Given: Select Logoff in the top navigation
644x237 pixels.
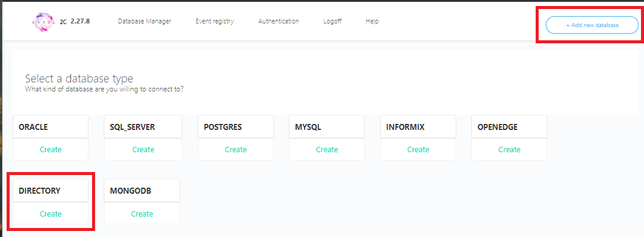Looking at the screenshot, I should pyautogui.click(x=332, y=22).
